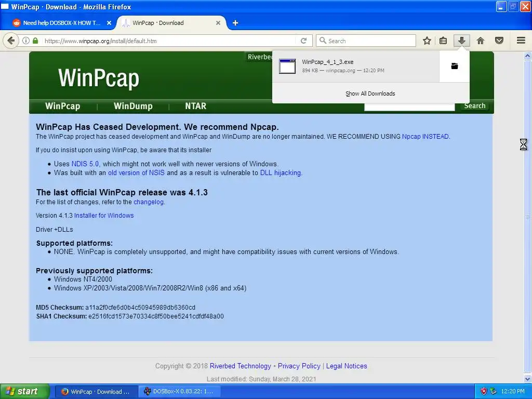Open the WinDump navigation menu item
This screenshot has width=532, height=399.
pyautogui.click(x=133, y=106)
